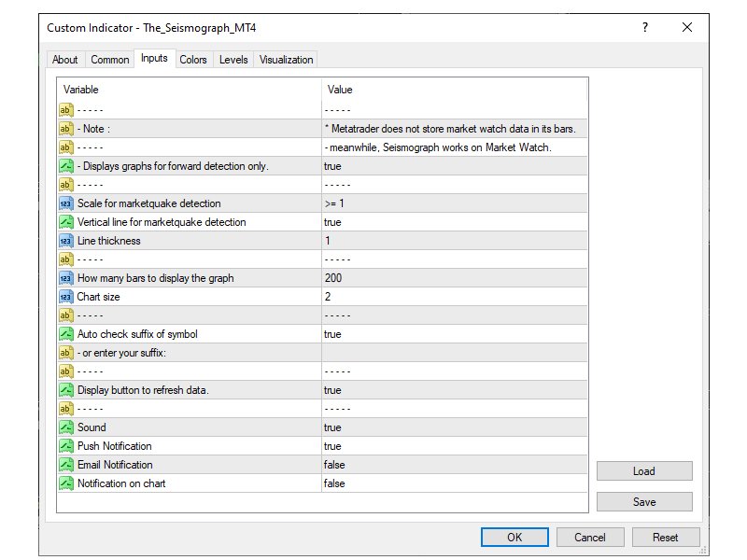
Task: Click the Load button
Action: (x=644, y=471)
